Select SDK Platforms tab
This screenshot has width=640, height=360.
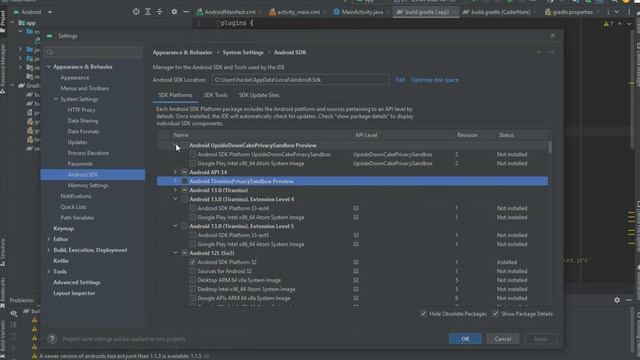pos(175,95)
